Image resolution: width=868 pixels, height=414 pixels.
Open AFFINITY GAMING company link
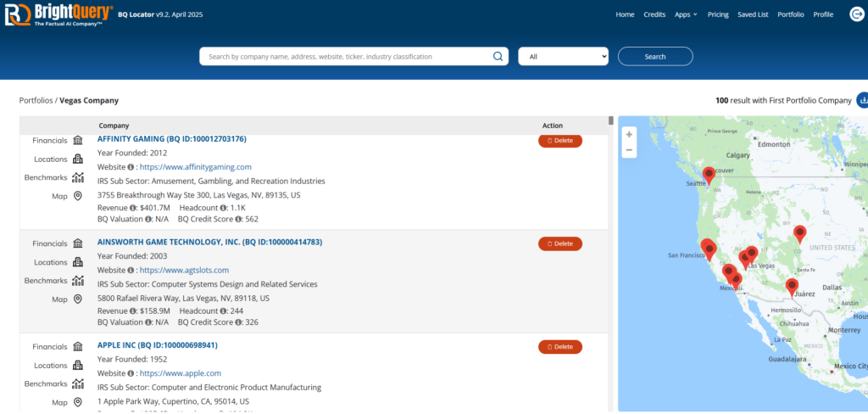[171, 139]
